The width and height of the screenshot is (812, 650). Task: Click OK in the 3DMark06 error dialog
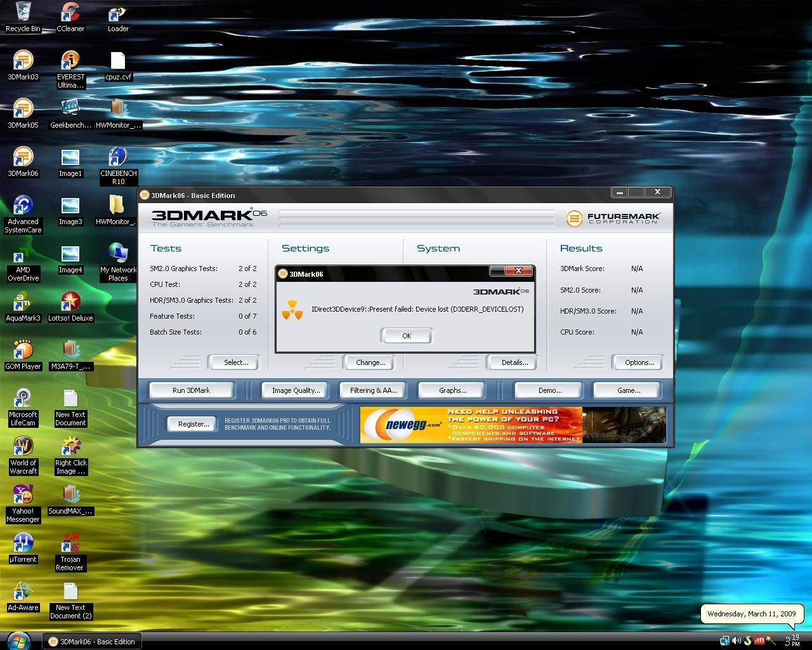(406, 336)
